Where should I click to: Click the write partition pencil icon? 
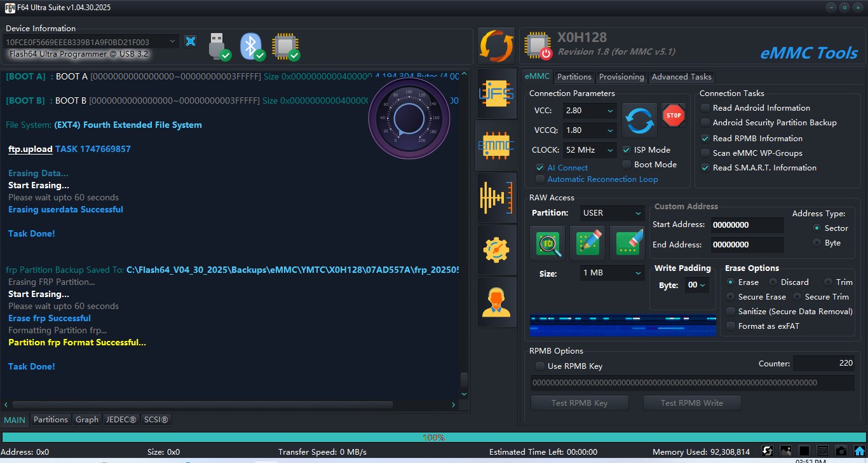point(587,243)
